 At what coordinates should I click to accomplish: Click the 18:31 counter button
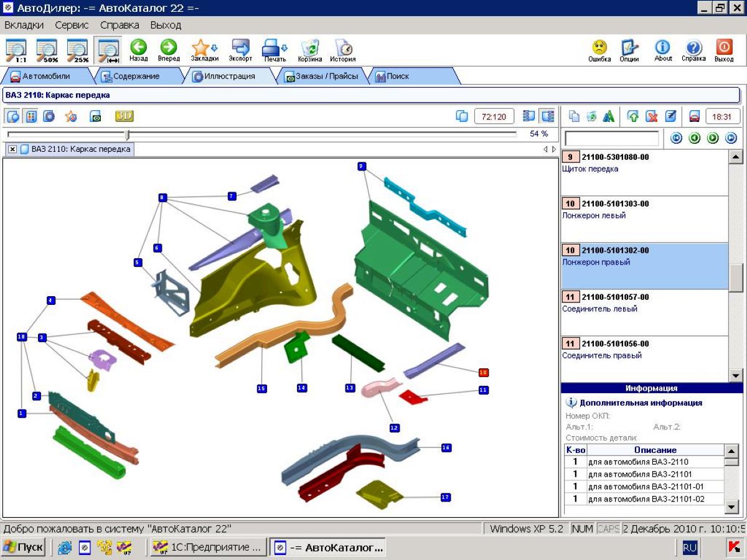[722, 116]
